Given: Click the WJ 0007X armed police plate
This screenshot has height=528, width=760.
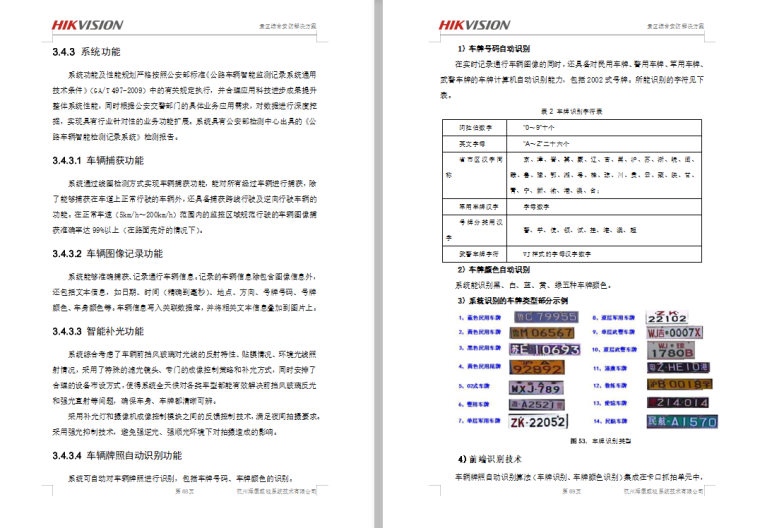Looking at the screenshot, I should point(672,332).
